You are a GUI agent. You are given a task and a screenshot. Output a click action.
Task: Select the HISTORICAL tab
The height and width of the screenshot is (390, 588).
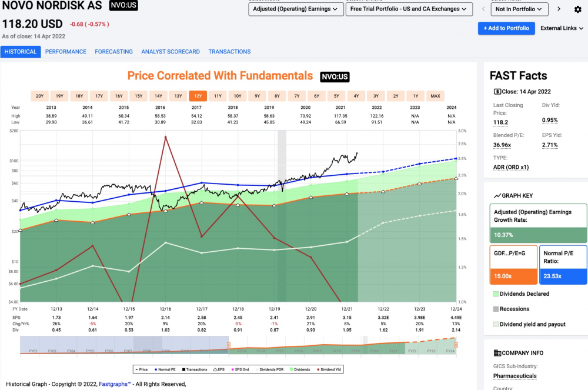[x=21, y=52]
